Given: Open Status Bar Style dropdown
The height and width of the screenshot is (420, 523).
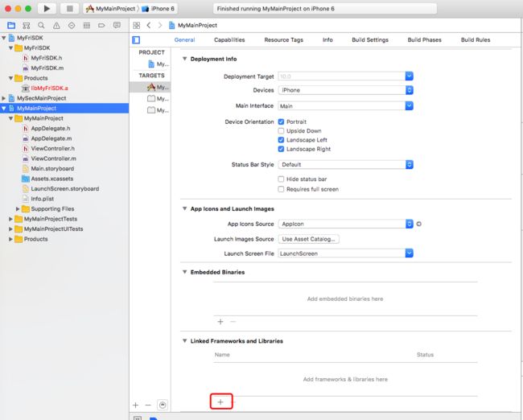Looking at the screenshot, I should pos(346,164).
